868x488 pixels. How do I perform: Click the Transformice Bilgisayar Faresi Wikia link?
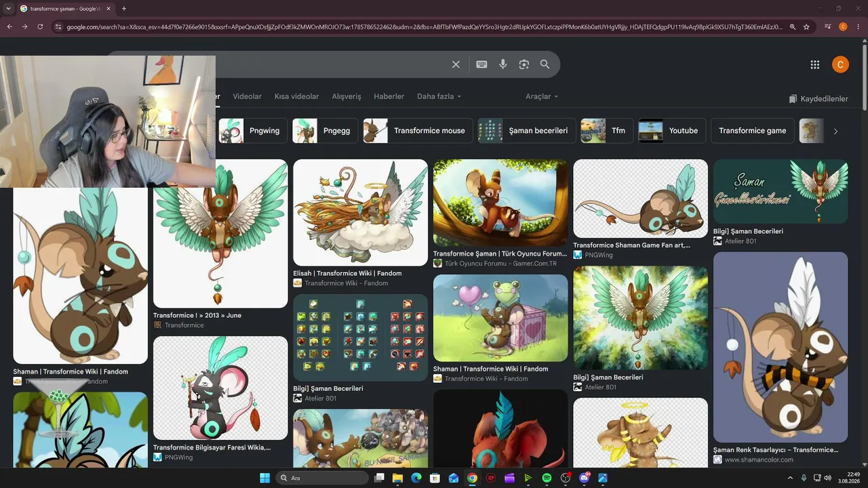click(212, 447)
